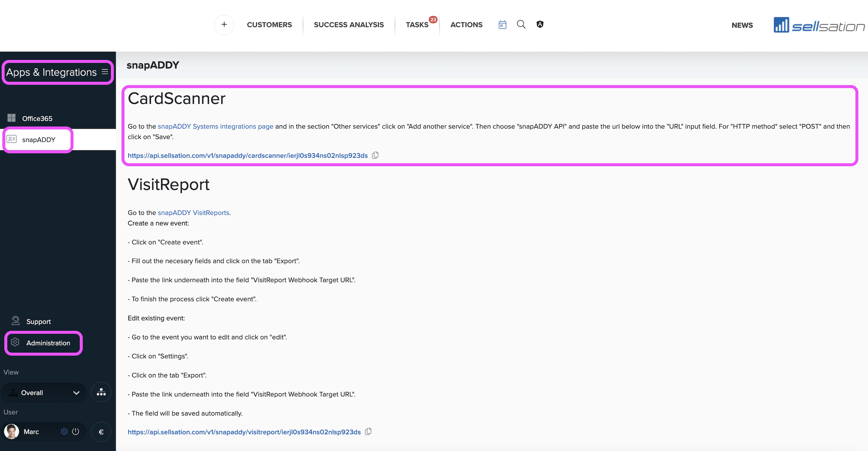
Task: Expand the Overall view dropdown
Action: [44, 393]
